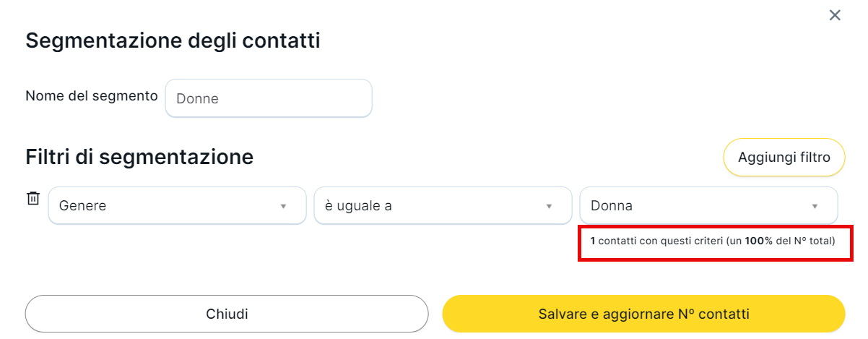Click the 'Segmentazione degli contatti' heading

(173, 40)
